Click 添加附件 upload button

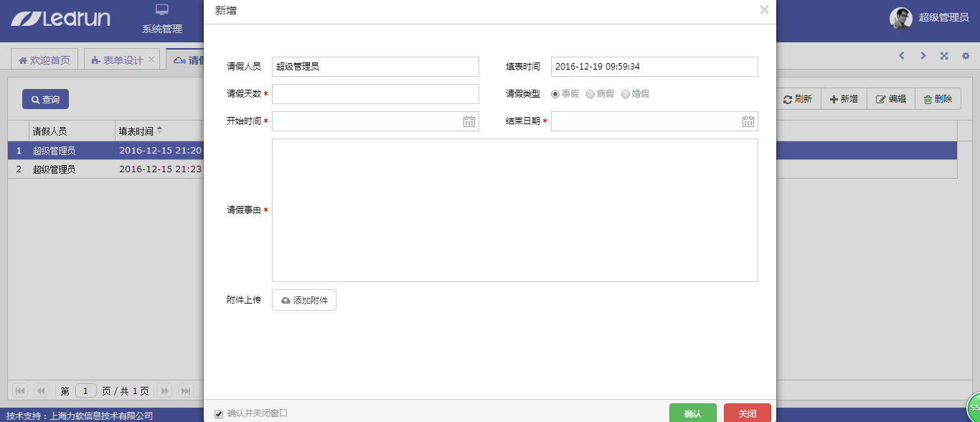tap(304, 300)
